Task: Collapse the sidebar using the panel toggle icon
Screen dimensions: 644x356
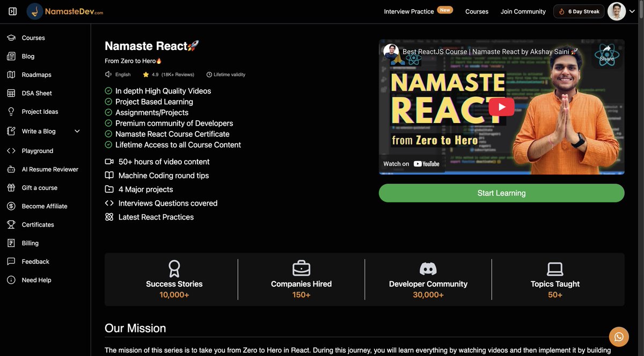Action: pos(13,11)
